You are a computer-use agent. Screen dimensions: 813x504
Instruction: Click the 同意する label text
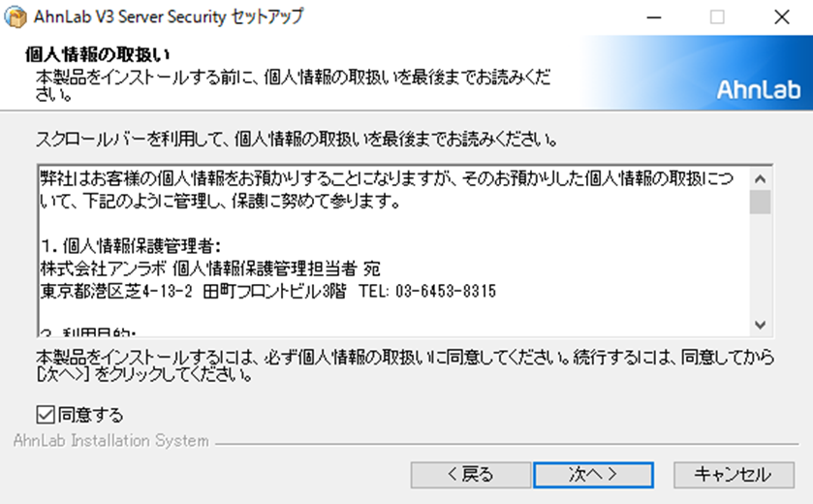(x=91, y=415)
